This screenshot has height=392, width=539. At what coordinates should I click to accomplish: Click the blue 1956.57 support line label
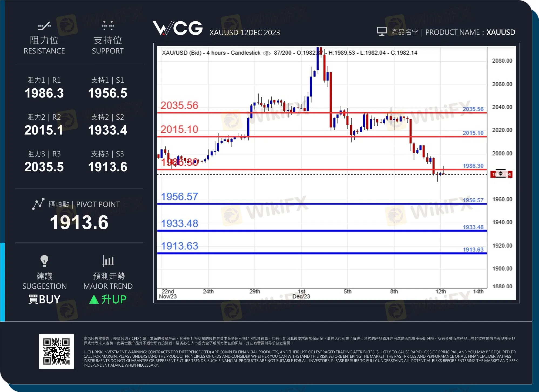click(x=179, y=197)
